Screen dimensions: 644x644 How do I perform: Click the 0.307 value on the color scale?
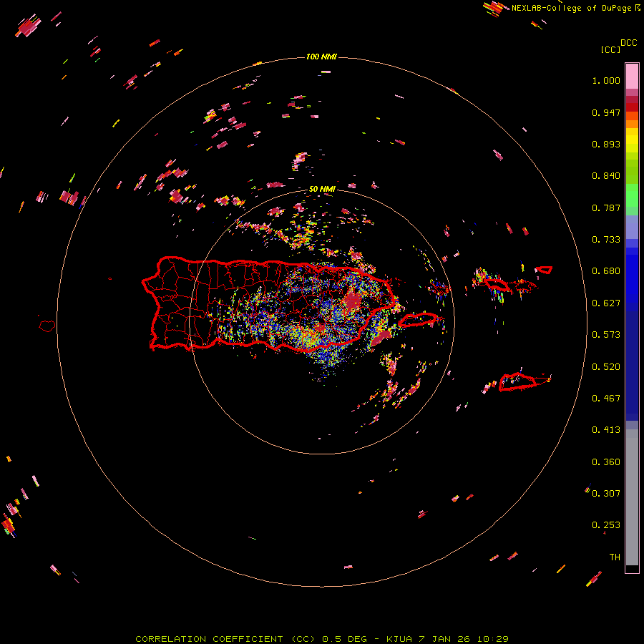point(606,493)
